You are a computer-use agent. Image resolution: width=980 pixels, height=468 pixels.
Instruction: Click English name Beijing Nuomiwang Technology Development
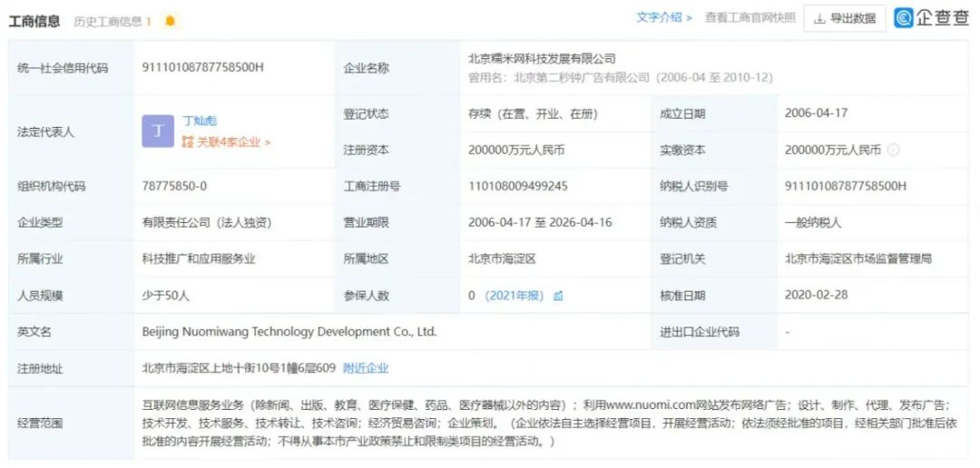pyautogui.click(x=289, y=332)
